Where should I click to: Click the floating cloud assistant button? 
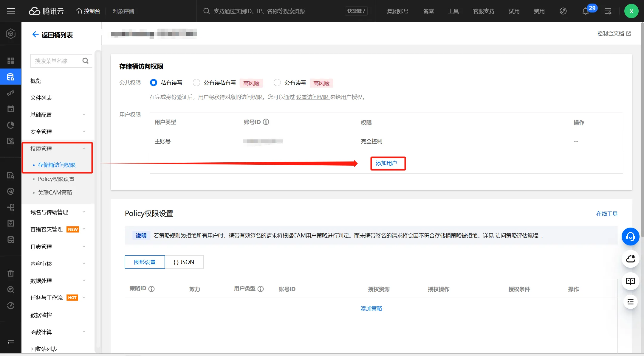tap(630, 259)
